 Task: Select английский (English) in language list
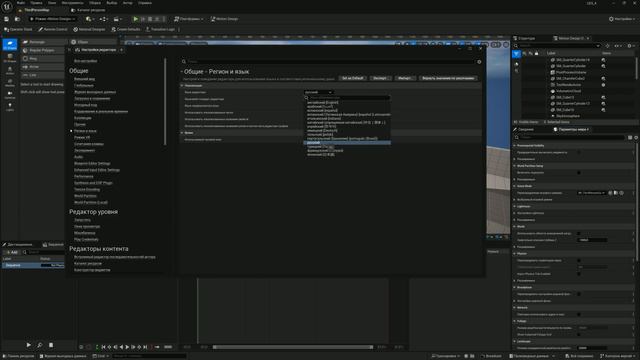pos(322,102)
